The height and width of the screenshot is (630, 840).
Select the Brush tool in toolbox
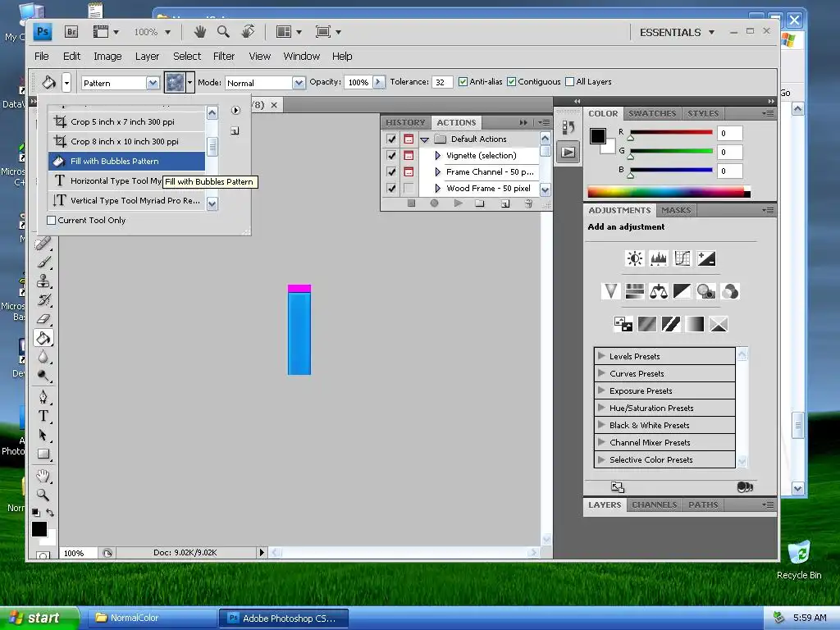tap(43, 262)
